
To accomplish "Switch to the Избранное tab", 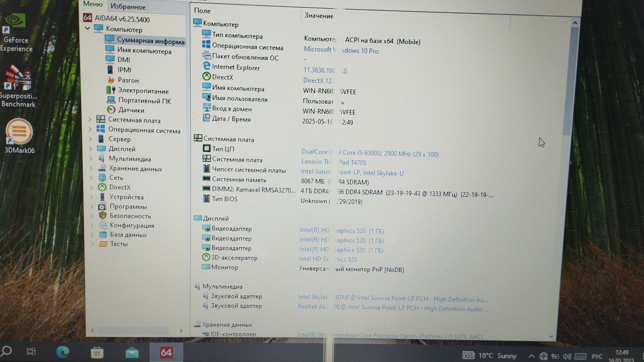I will click(128, 7).
